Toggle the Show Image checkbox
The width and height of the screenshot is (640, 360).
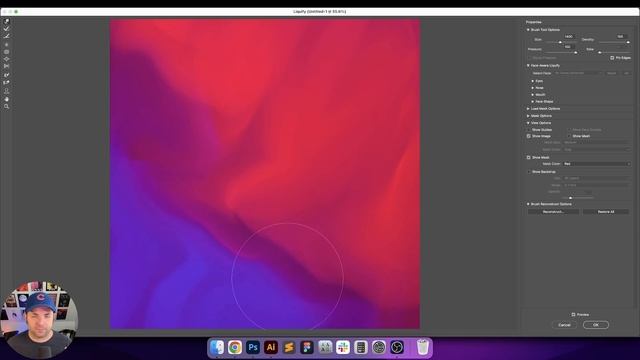tap(529, 136)
